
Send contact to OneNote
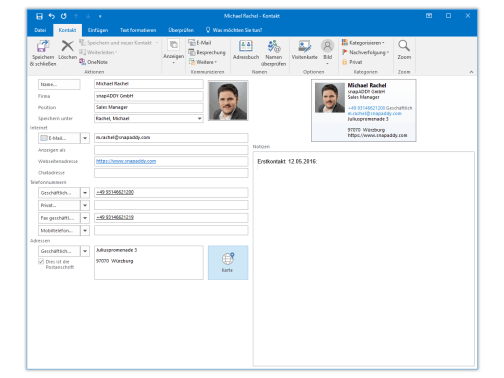click(94, 62)
